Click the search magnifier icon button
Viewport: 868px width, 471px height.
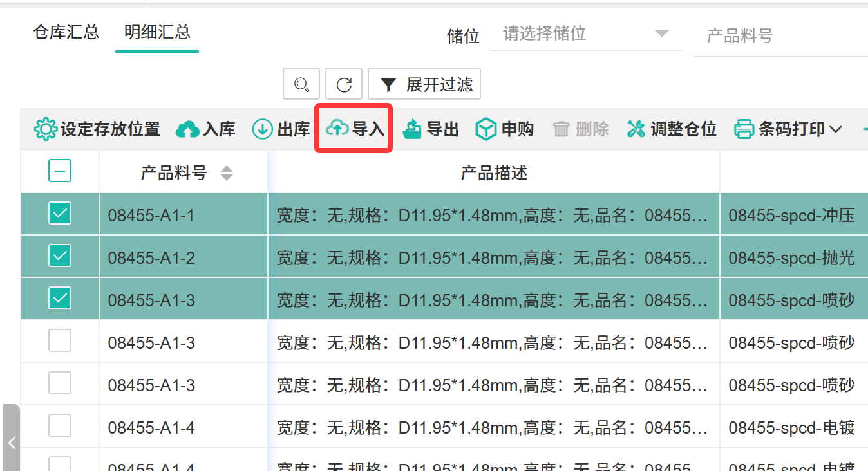pos(301,84)
